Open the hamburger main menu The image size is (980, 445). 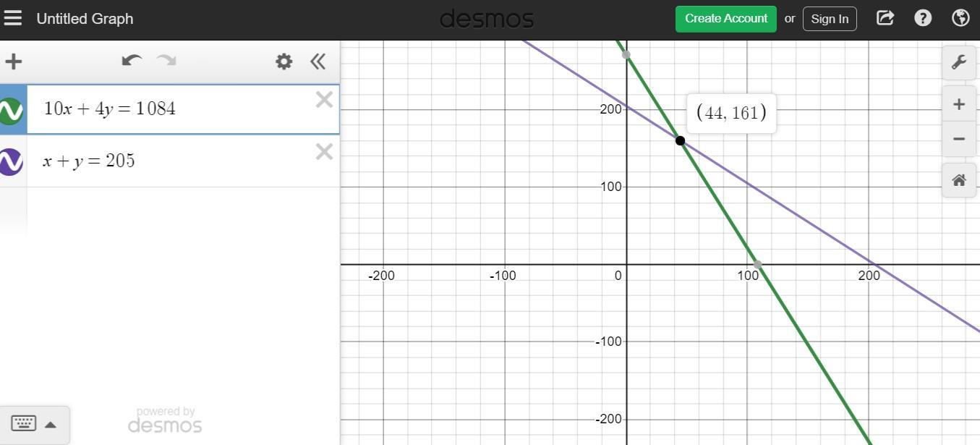(x=13, y=18)
